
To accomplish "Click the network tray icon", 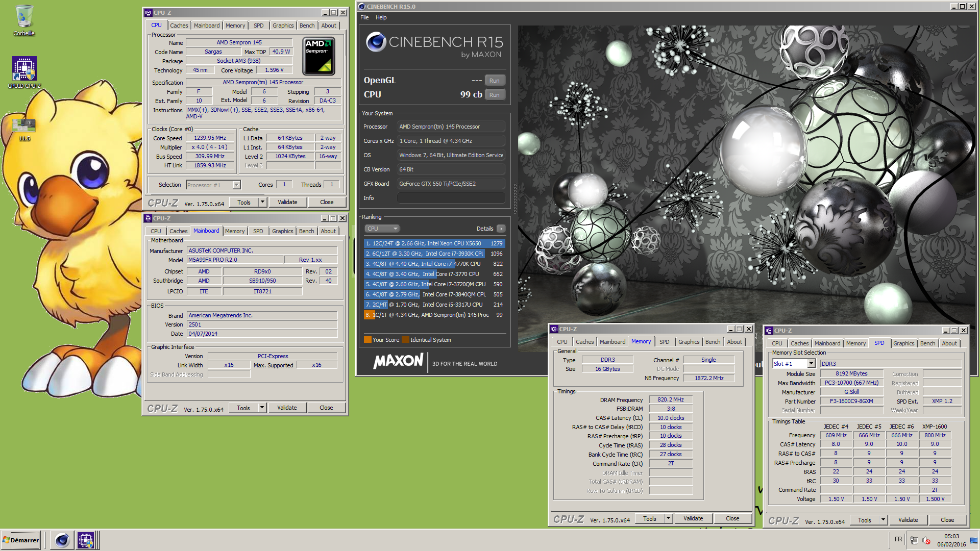I will pos(914,540).
